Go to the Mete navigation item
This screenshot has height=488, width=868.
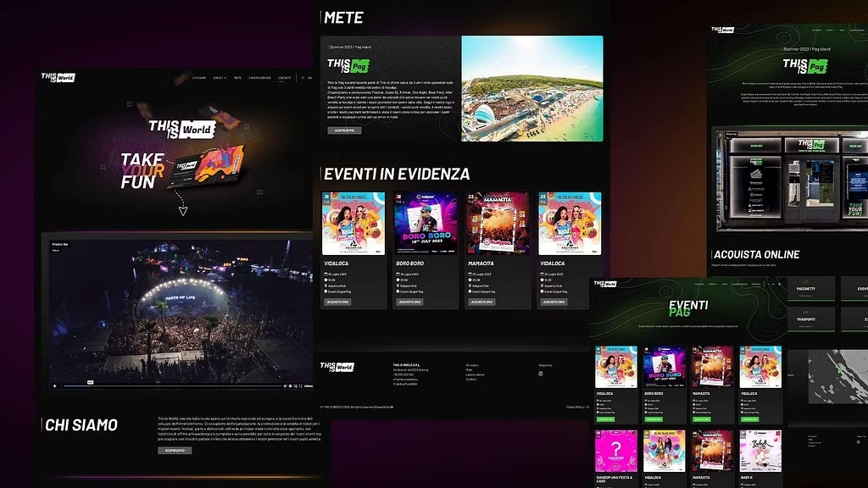pos(237,78)
